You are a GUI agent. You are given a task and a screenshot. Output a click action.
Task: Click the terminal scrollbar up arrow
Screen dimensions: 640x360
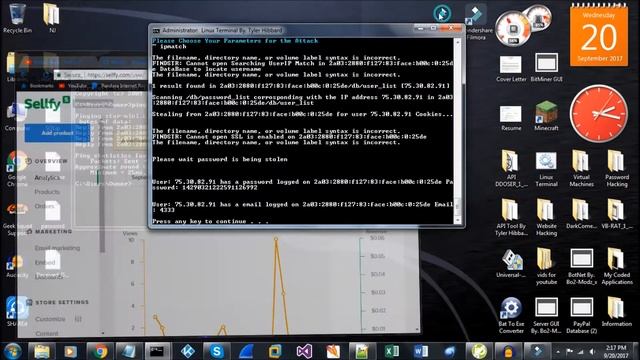point(458,42)
